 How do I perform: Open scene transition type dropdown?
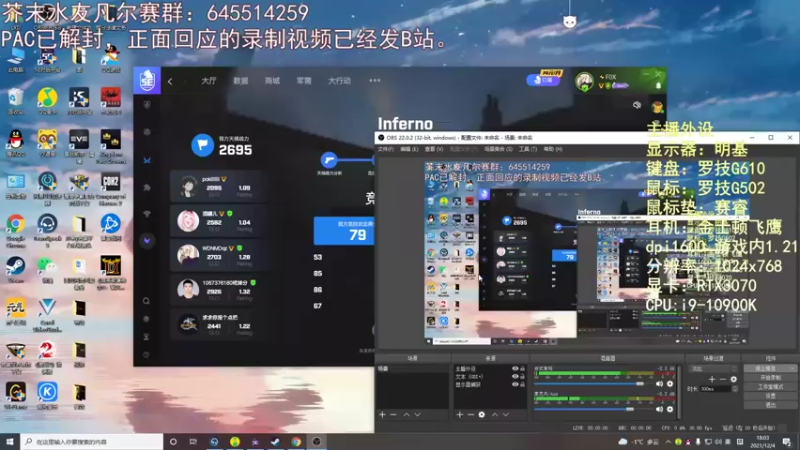[713, 368]
